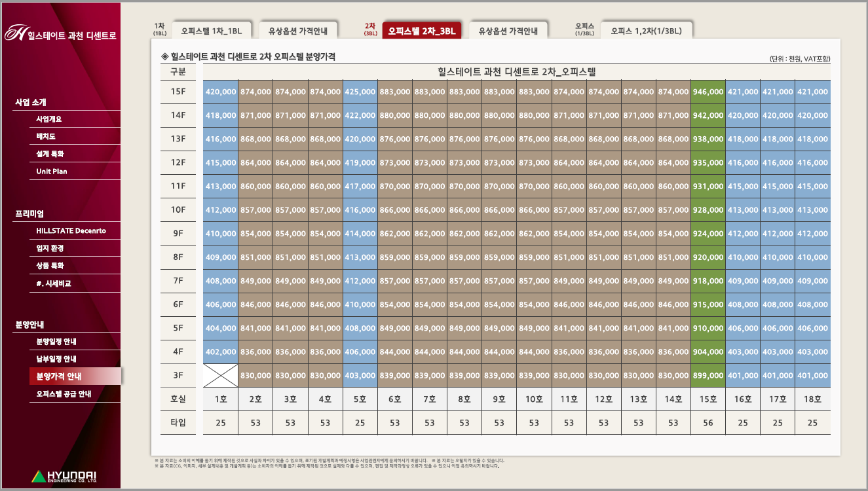Click the 타입 row label

[x=178, y=422]
